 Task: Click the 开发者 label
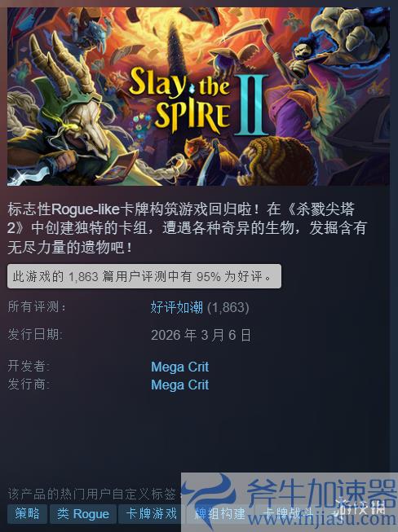[x=29, y=366]
